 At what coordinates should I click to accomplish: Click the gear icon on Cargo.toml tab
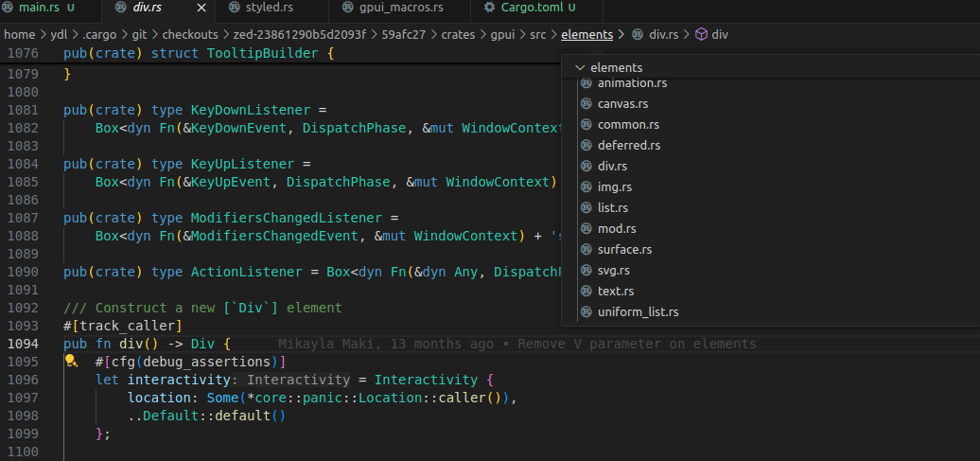tap(488, 8)
